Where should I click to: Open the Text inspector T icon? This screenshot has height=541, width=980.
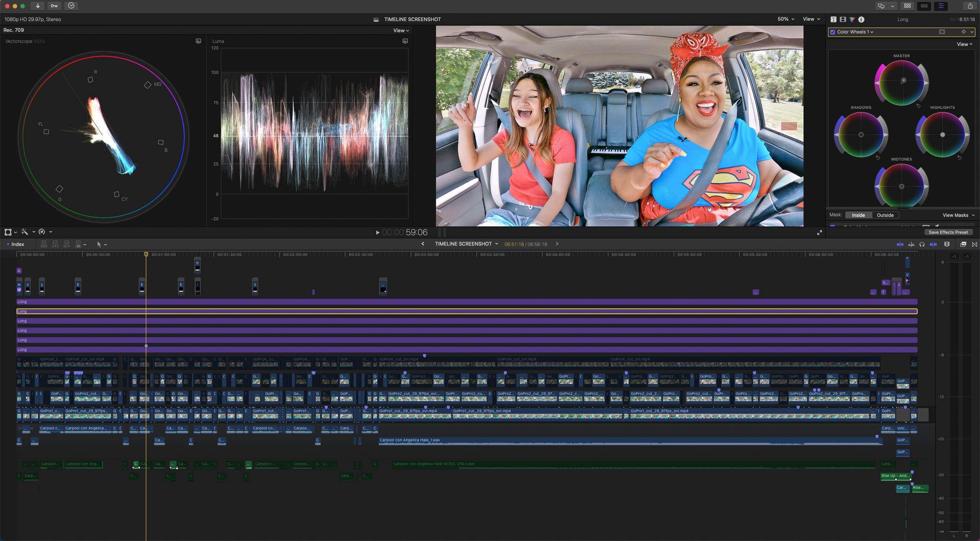pos(833,19)
